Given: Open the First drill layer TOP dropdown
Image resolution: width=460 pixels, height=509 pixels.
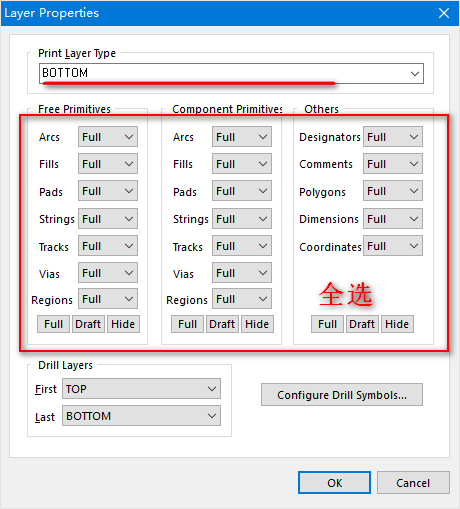Looking at the screenshot, I should 141,389.
